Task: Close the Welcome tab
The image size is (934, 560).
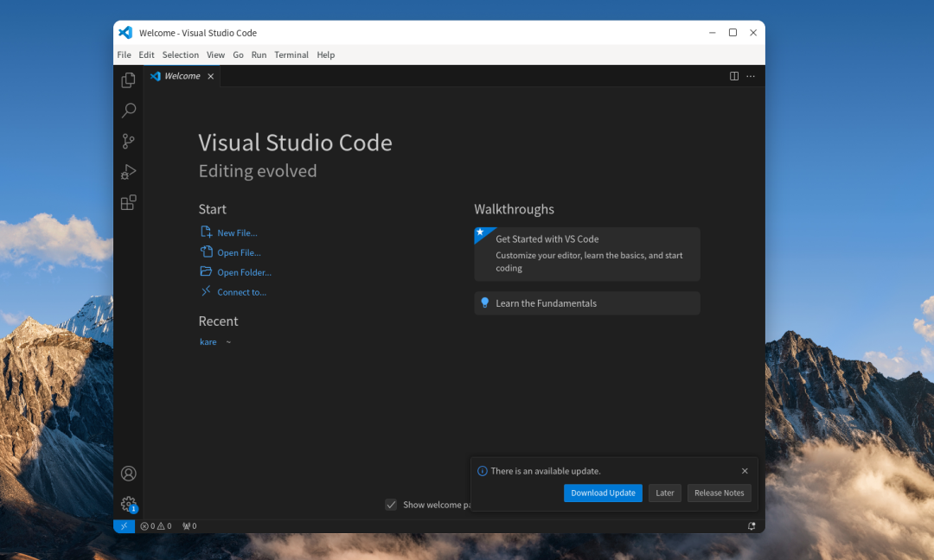Action: click(210, 76)
